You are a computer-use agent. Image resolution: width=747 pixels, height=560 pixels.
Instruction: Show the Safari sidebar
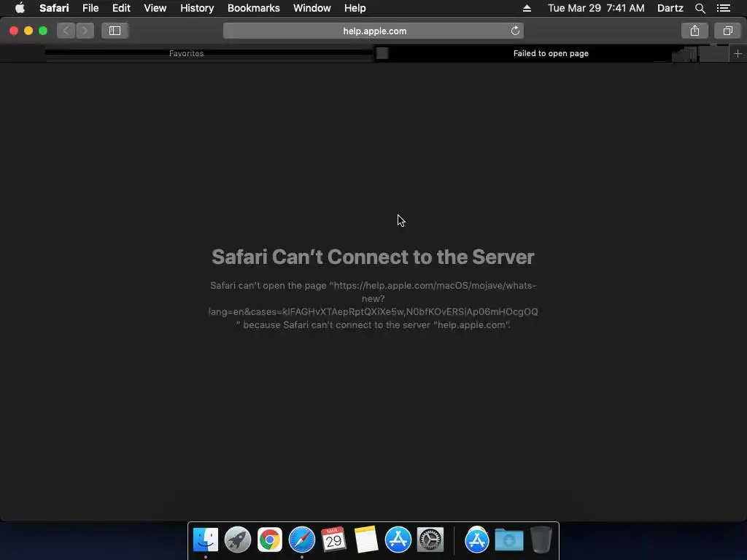[115, 31]
